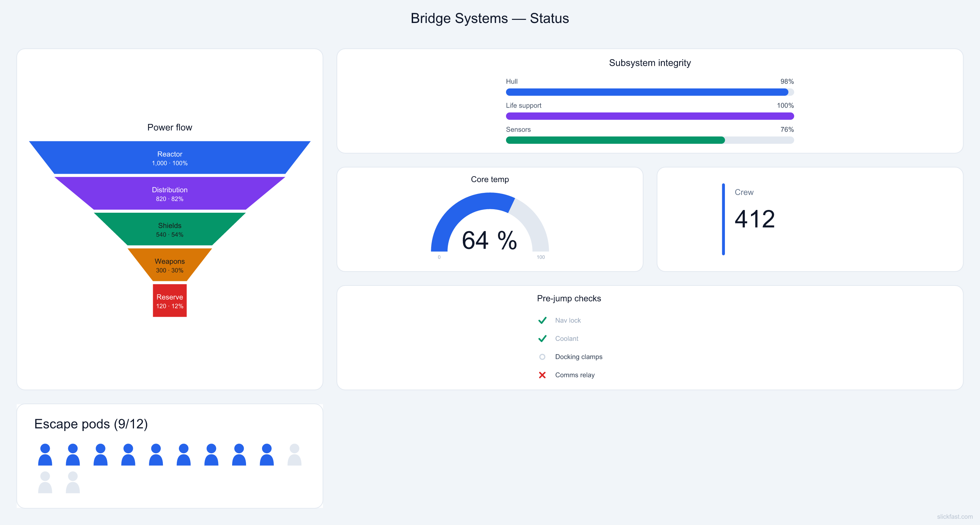Screen dimensions: 980x525
Task: Click the red X icon beside Comms relay
Action: pyautogui.click(x=542, y=375)
